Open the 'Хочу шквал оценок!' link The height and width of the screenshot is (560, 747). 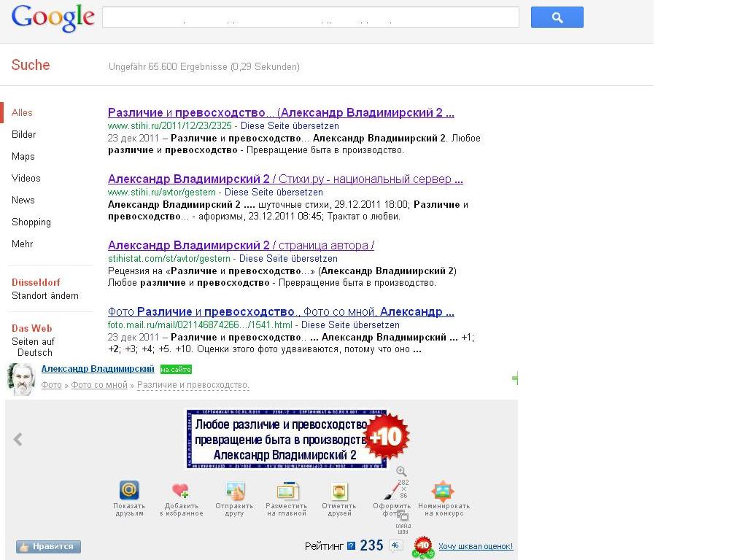476,546
